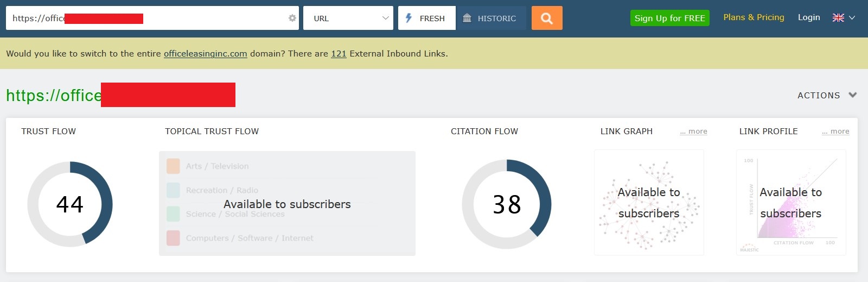Click the TRUST FLOW heading

(48, 131)
